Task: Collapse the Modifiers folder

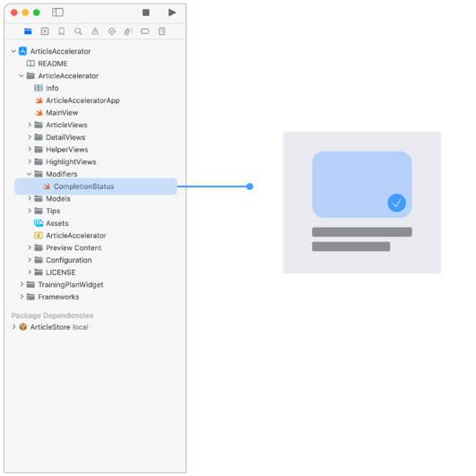Action: (x=30, y=174)
